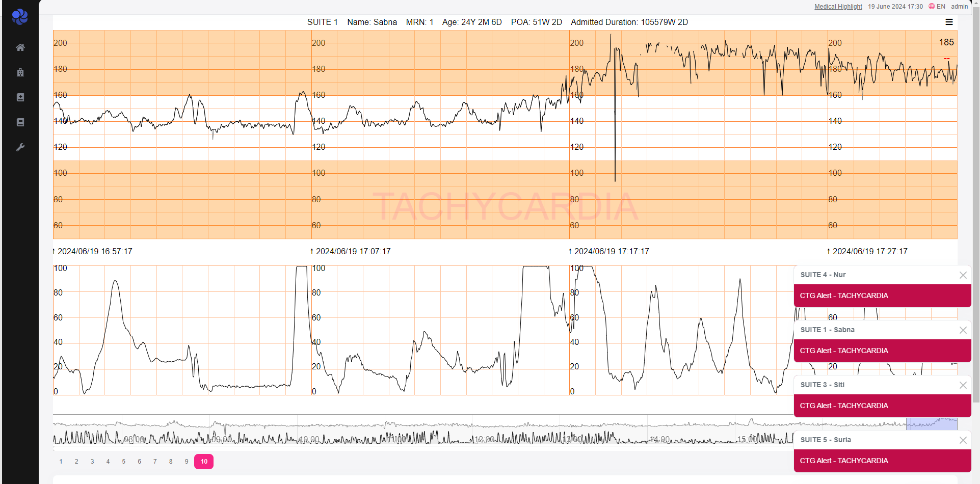Open the plain book sidebar icon
Screen dimensions: 980x484
[20, 122]
